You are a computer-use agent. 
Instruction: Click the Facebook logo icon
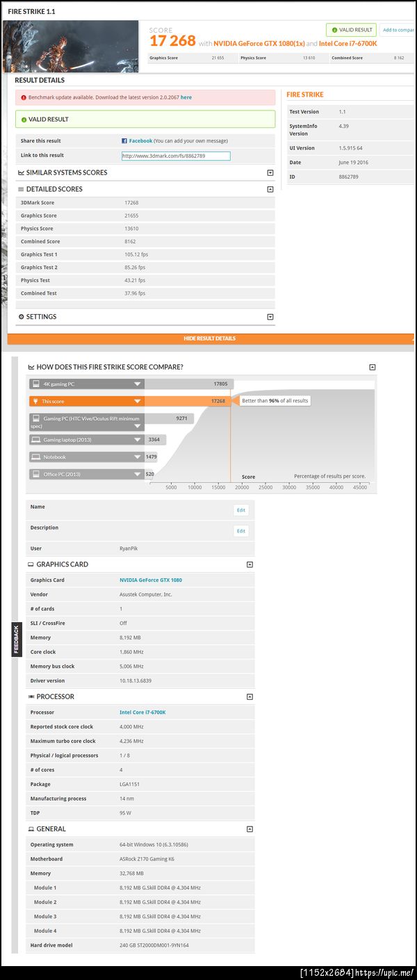pos(124,140)
